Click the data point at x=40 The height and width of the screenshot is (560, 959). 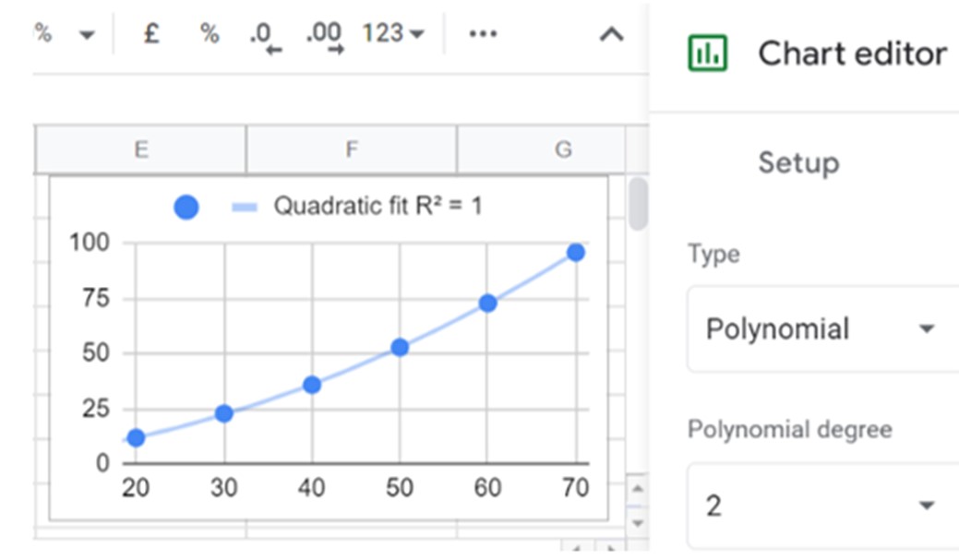coord(312,385)
